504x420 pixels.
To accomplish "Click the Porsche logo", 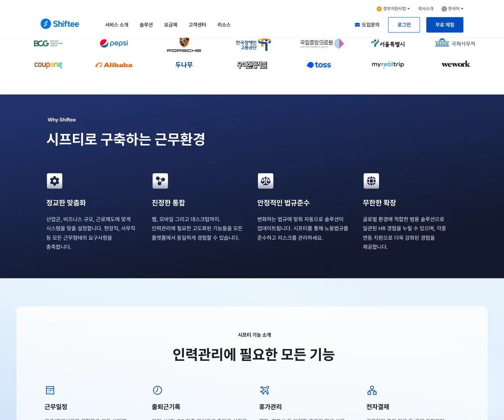I will point(184,45).
